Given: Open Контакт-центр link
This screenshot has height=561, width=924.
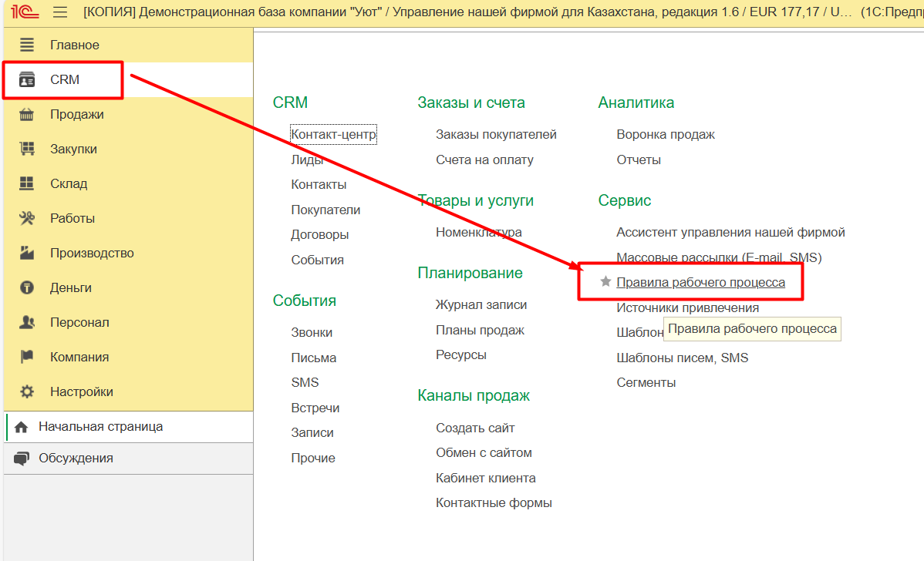Looking at the screenshot, I should coord(333,135).
